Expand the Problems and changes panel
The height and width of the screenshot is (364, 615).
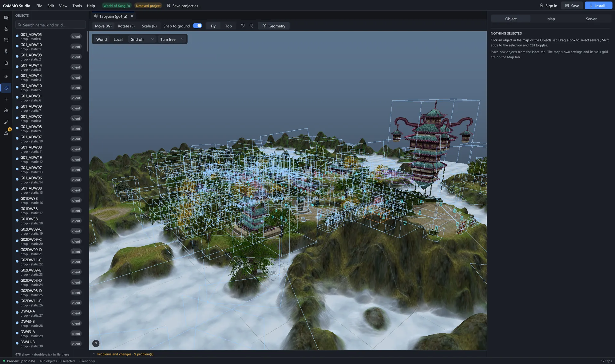pyautogui.click(x=123, y=354)
